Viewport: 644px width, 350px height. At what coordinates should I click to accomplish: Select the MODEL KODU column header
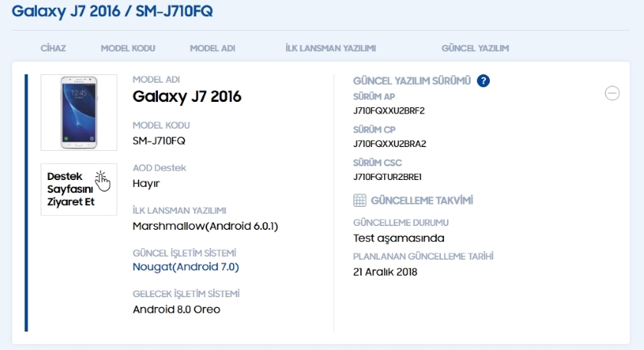pyautogui.click(x=128, y=48)
